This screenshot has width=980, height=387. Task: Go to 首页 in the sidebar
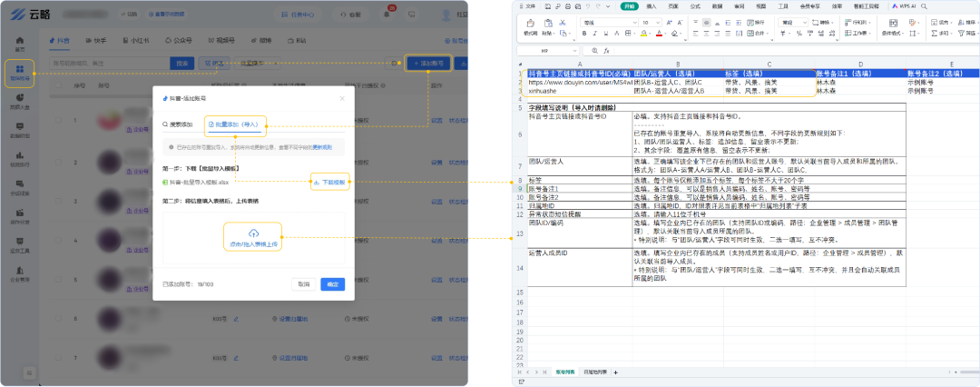pyautogui.click(x=19, y=41)
